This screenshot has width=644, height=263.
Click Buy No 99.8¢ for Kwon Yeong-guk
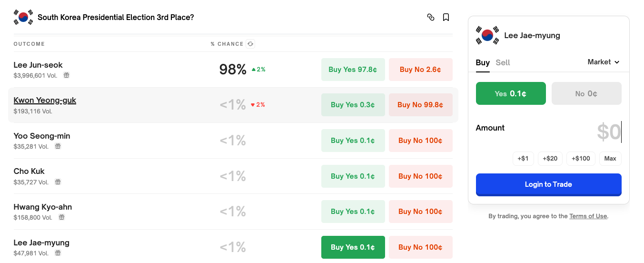pyautogui.click(x=420, y=105)
